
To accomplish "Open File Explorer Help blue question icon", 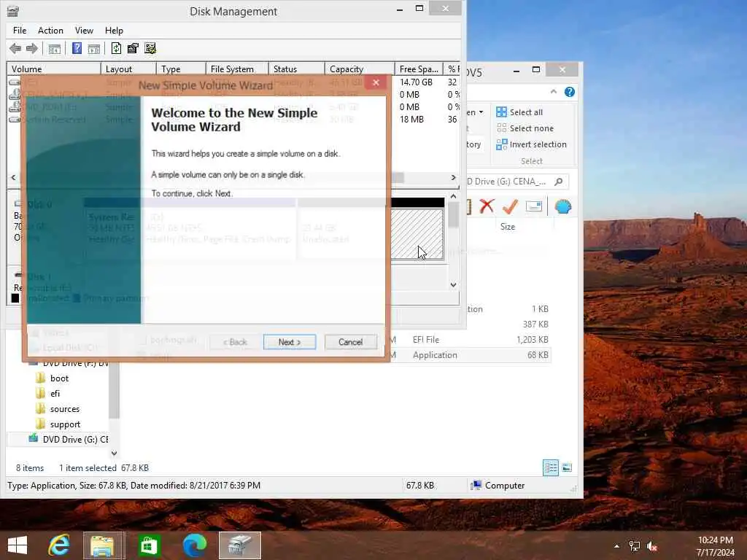I will coord(569,92).
